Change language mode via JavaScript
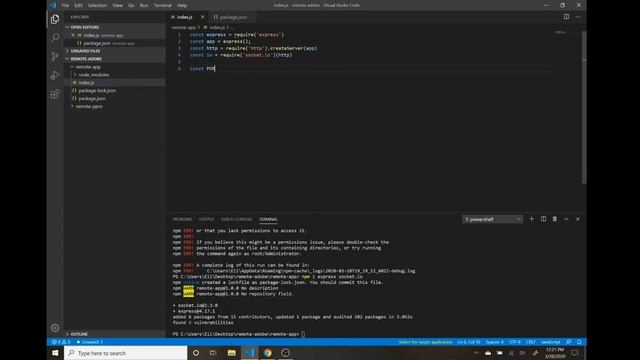This screenshot has width=640, height=360. pos(551,342)
